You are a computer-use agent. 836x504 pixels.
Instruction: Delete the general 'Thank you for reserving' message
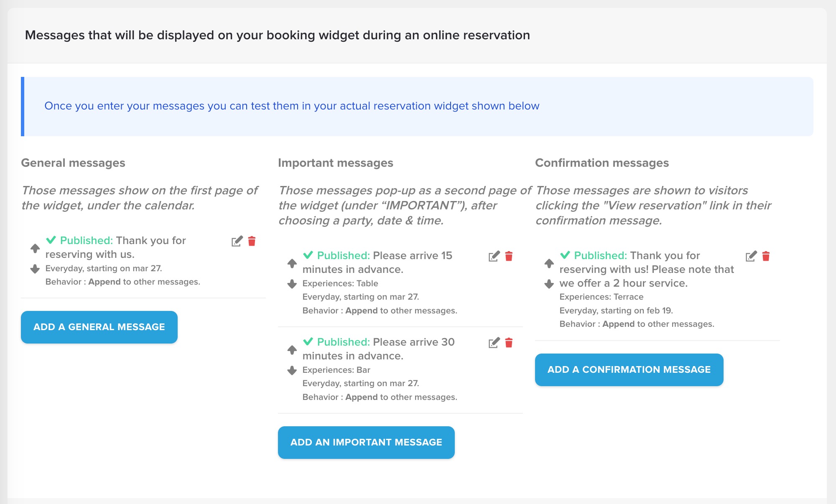point(252,241)
